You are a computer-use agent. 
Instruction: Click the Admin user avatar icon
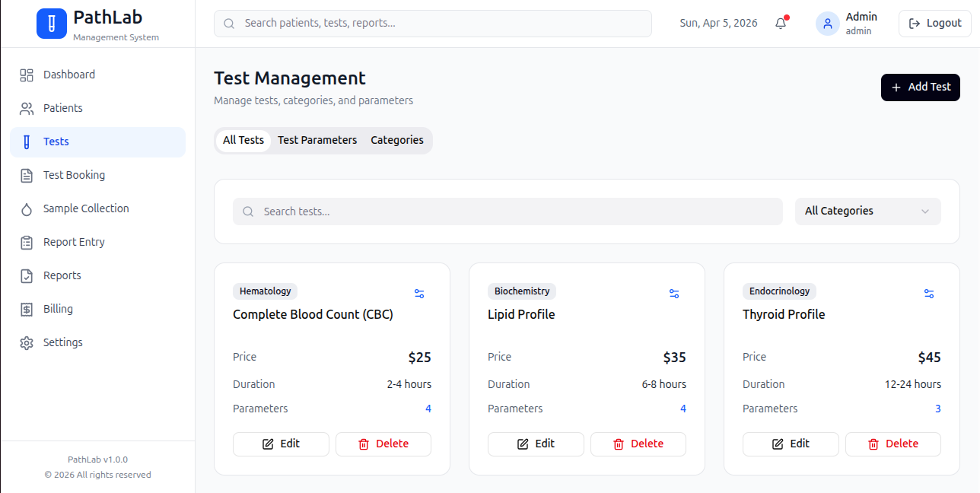pyautogui.click(x=828, y=24)
